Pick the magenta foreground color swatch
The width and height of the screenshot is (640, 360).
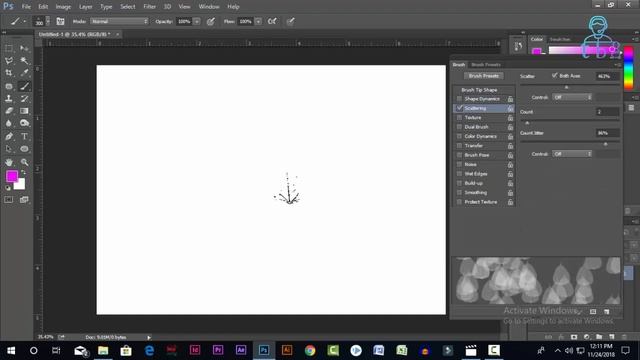coord(11,176)
